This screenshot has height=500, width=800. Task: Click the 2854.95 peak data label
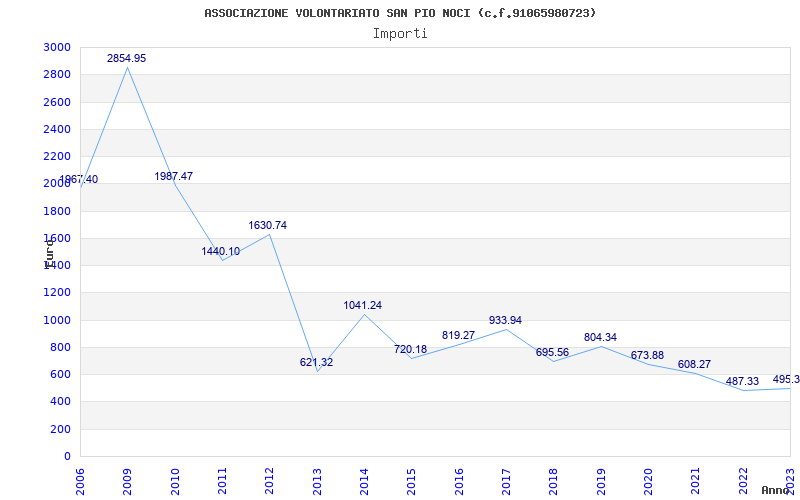(127, 59)
